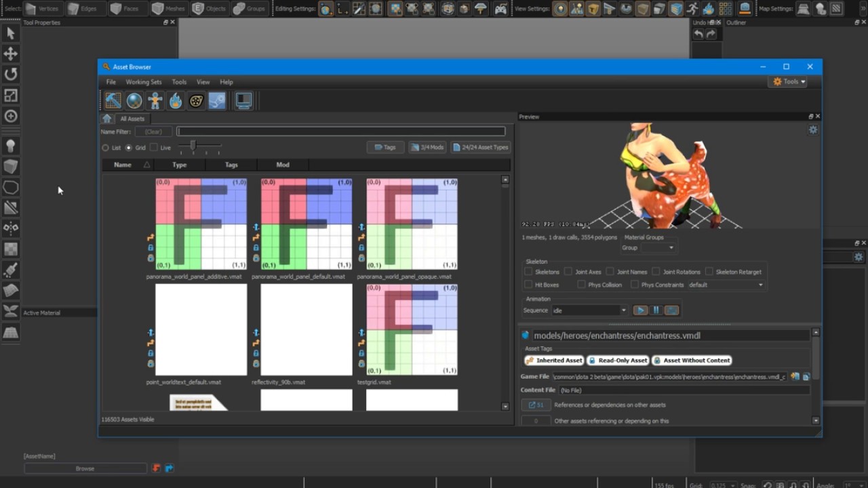Toggle the Live filter checkbox
Screen dimensions: 868x488
coord(153,148)
